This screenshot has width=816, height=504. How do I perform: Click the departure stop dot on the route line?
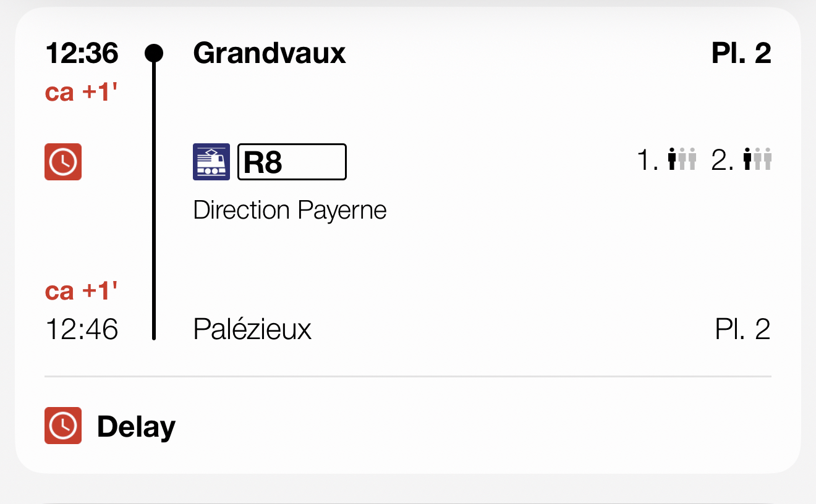tap(154, 53)
